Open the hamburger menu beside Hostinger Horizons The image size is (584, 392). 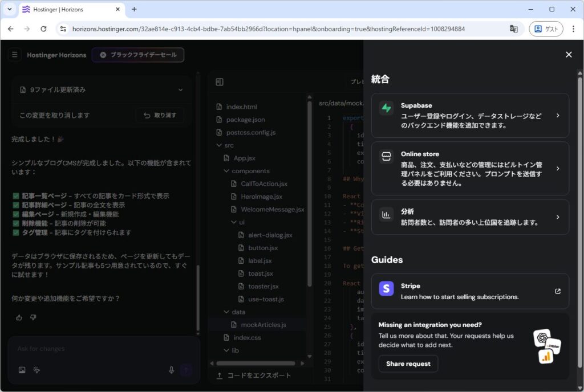[x=15, y=55]
